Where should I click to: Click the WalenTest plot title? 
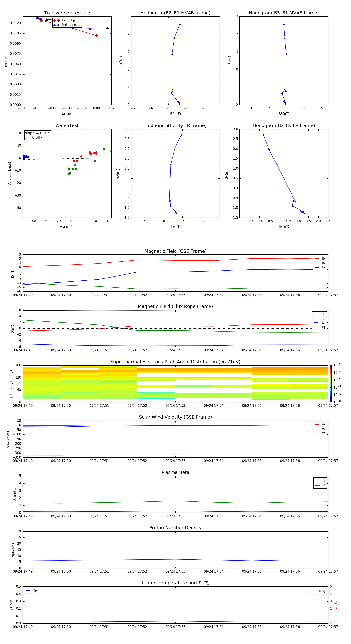point(67,125)
